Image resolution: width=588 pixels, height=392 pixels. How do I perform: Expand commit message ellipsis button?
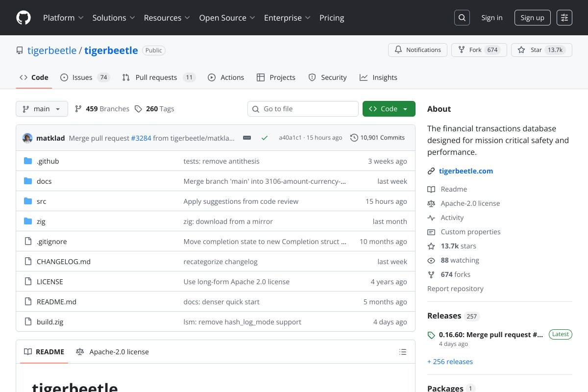coord(247,138)
